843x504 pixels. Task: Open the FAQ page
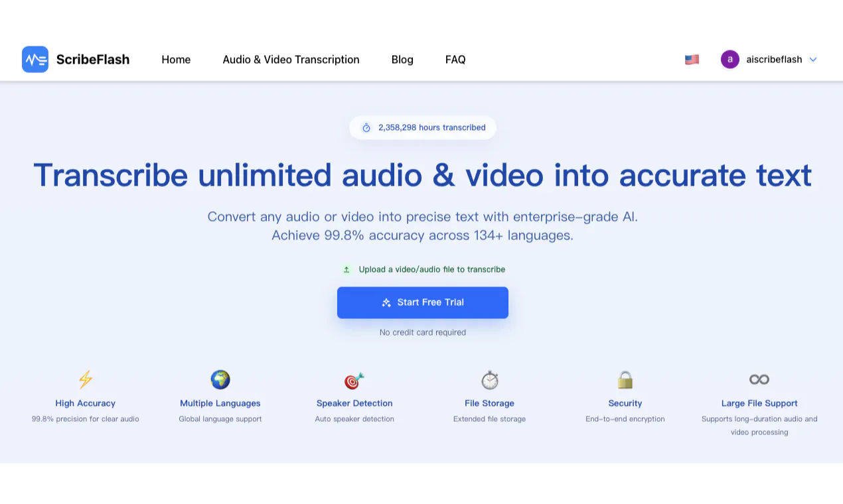coord(455,60)
